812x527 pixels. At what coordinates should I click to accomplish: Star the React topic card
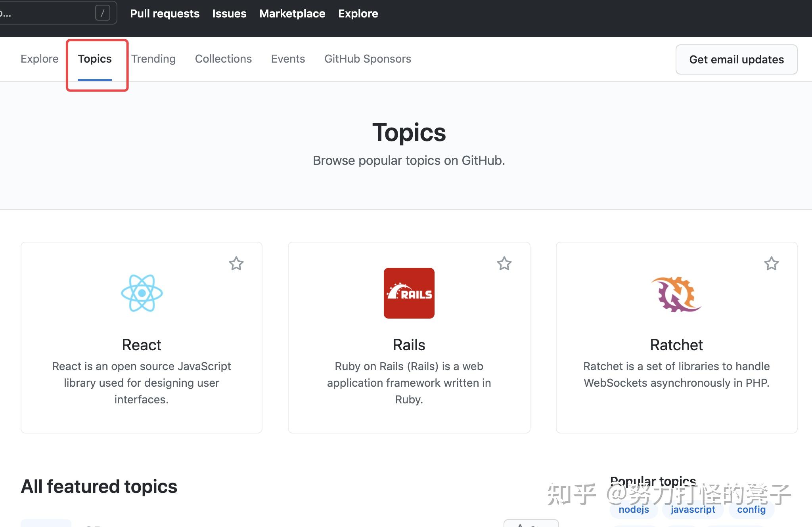point(236,263)
